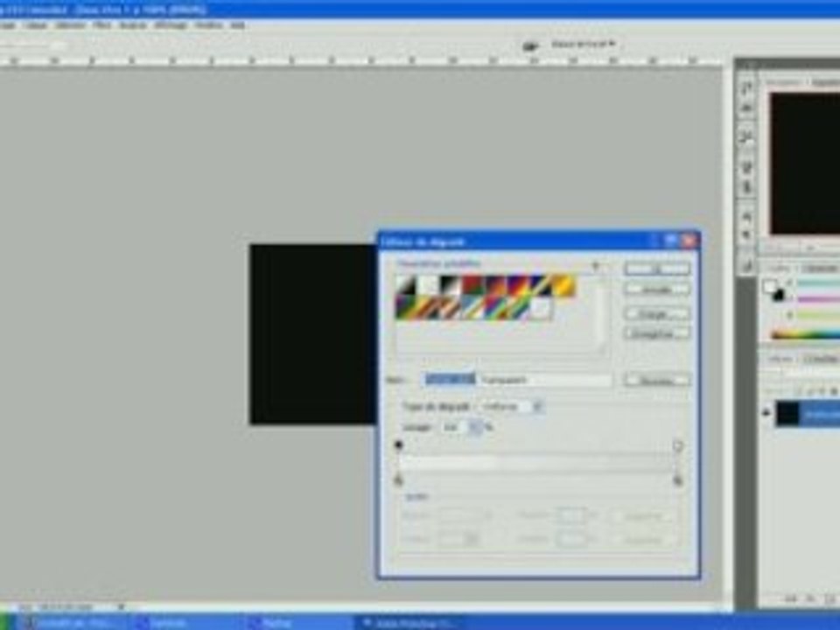840x630 pixels.
Task: Select the gold orange-yellow gradient preset
Action: pyautogui.click(x=563, y=285)
